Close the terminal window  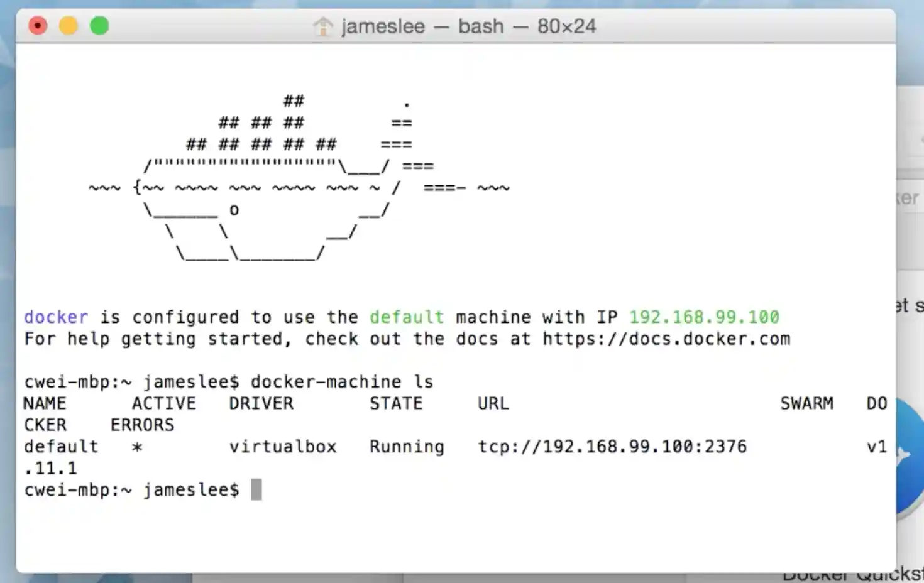click(x=38, y=25)
